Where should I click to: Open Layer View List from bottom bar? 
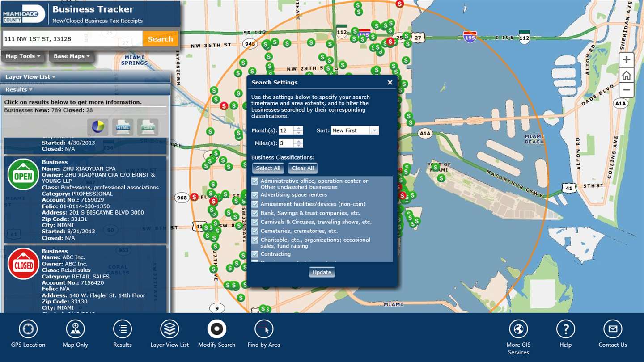pyautogui.click(x=169, y=329)
